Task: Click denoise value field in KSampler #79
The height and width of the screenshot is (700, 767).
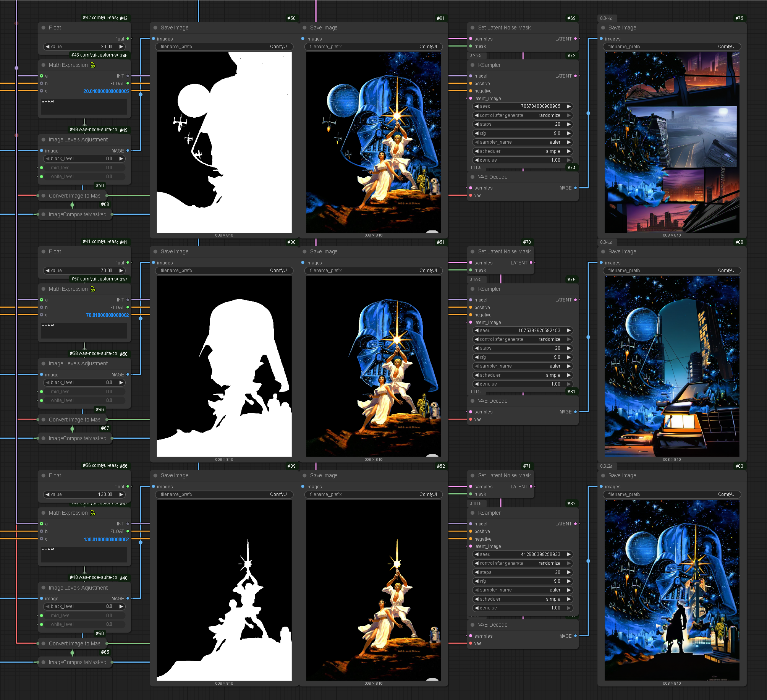Action: tap(523, 384)
